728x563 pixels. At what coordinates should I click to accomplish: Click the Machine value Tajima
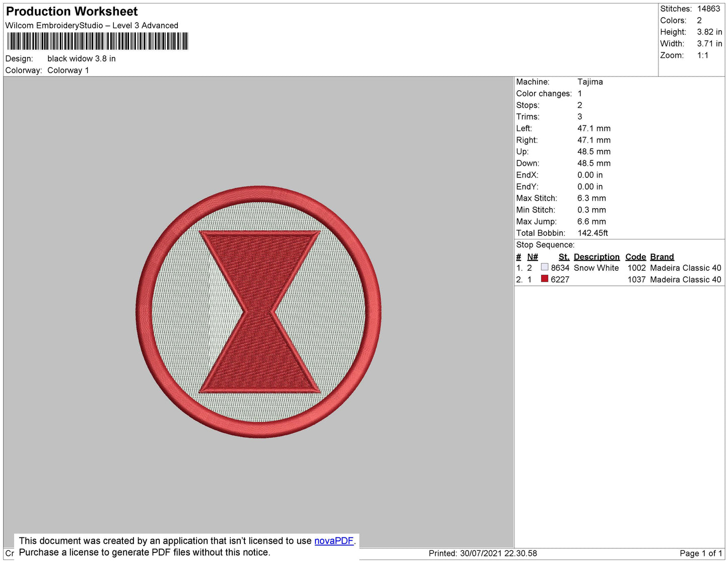click(x=590, y=82)
